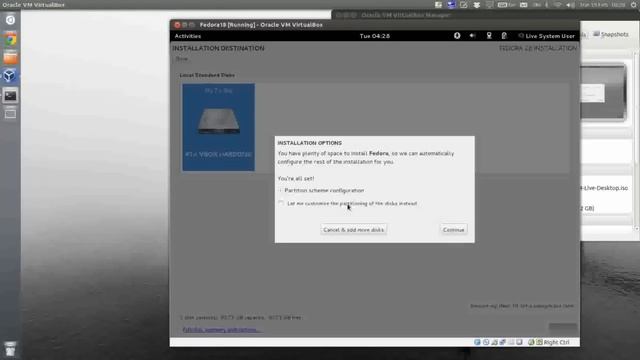Click the VM preview thumbnail in VirtualBox Manager
The image size is (640, 360).
click(603, 92)
